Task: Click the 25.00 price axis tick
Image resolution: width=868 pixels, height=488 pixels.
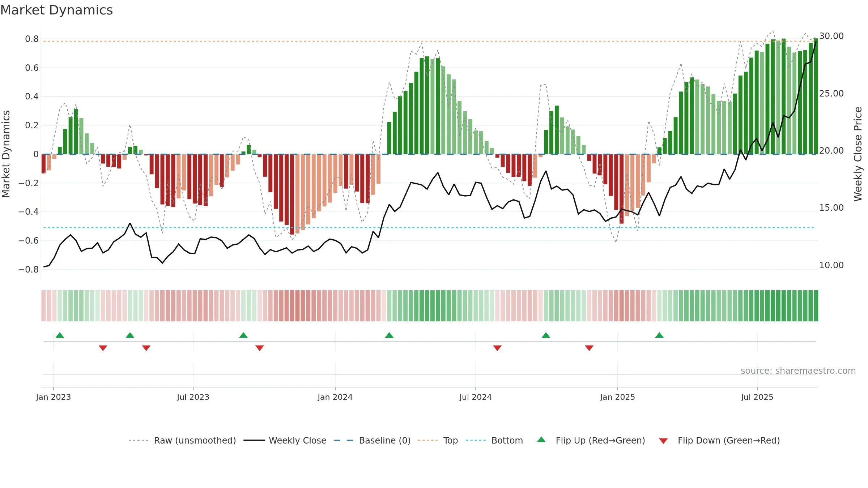Action: tap(831, 93)
